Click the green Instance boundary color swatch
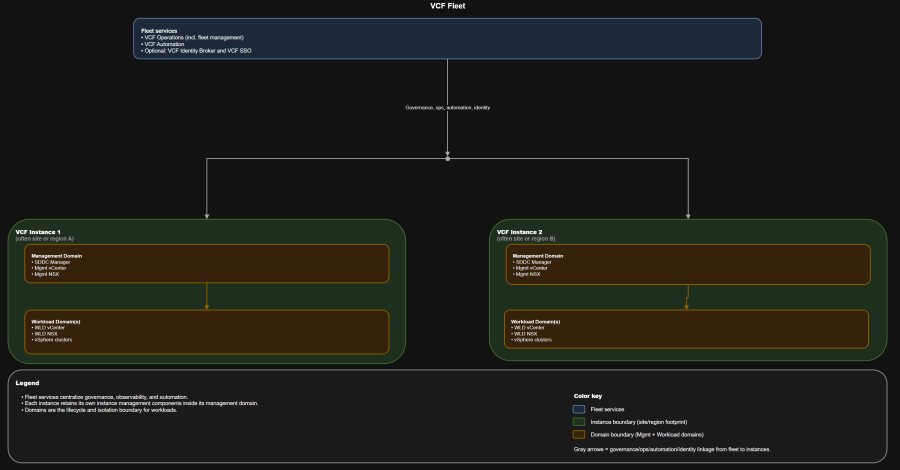 (579, 421)
